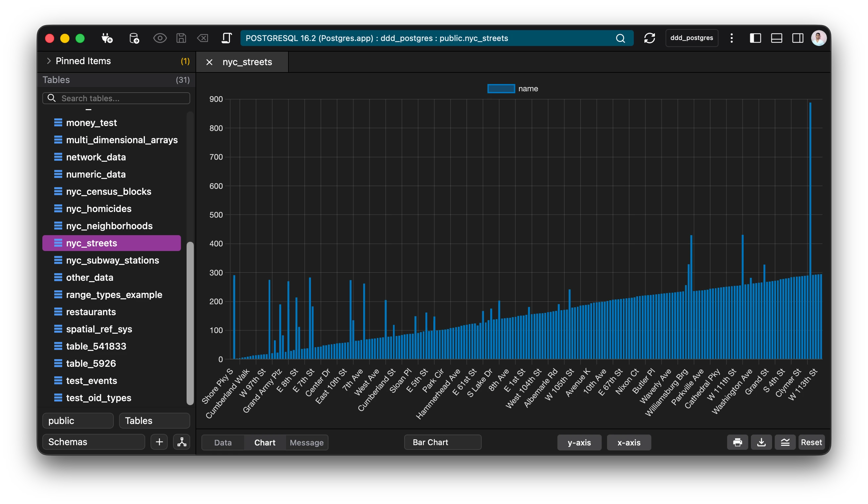Click the save changes floppy icon
This screenshot has height=504, width=868.
pos(181,38)
